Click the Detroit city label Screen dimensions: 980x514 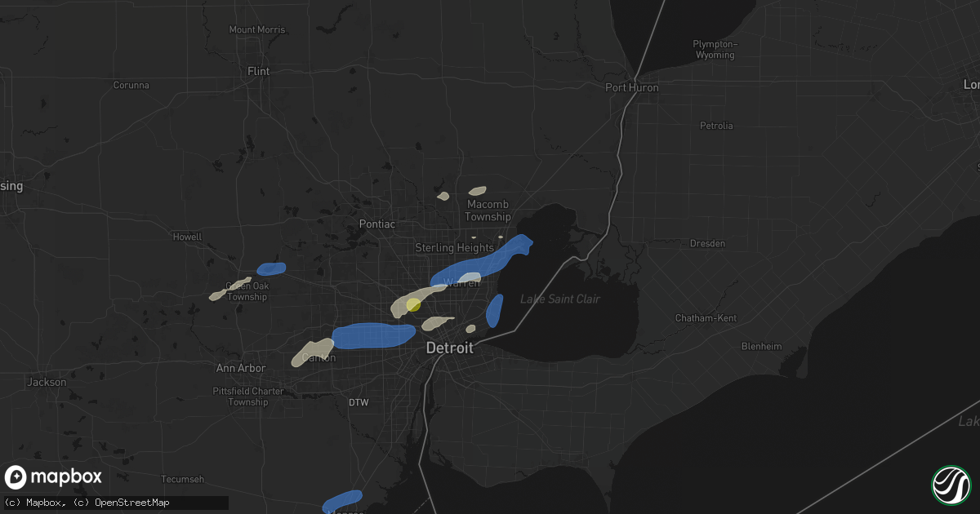point(449,348)
